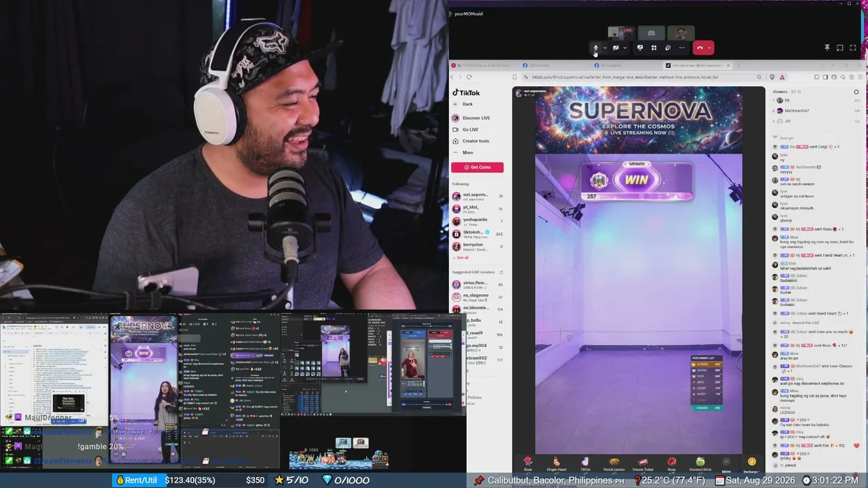Select viewer Matthew4567 in Viewers list
Screen dimensions: 868x488
(x=816, y=110)
